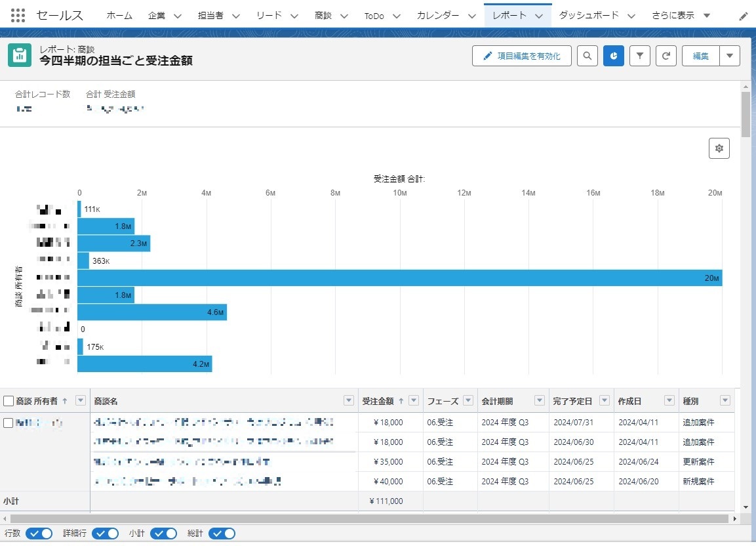Toggle 行数 switch

(x=39, y=534)
